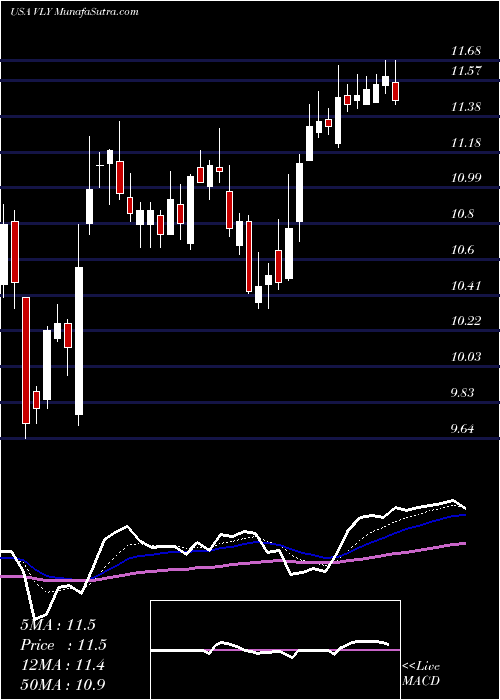
Task: Click the MACD inset chart box
Action: tap(275, 650)
